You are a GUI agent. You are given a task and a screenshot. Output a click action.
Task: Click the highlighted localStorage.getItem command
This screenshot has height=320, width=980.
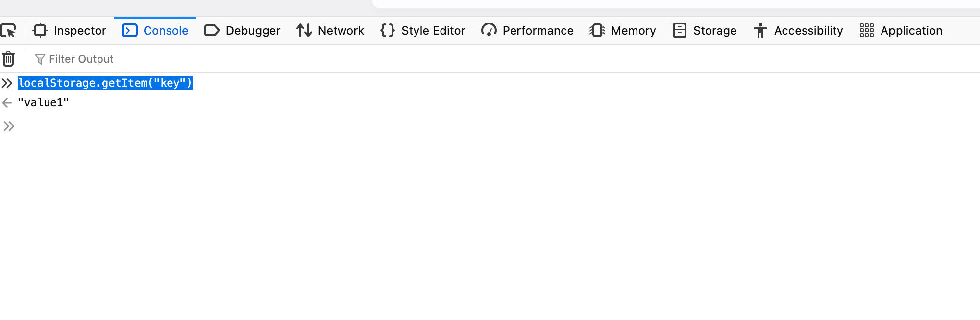pos(105,83)
